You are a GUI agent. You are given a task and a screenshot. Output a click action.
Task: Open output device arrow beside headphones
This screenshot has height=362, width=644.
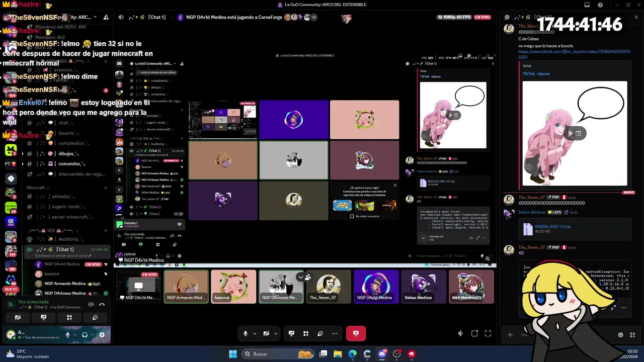click(93, 335)
